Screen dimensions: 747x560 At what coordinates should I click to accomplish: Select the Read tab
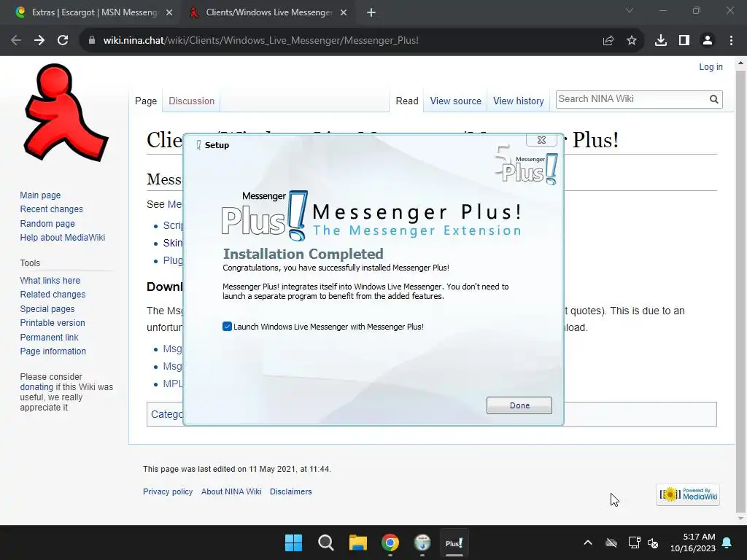pyautogui.click(x=407, y=101)
